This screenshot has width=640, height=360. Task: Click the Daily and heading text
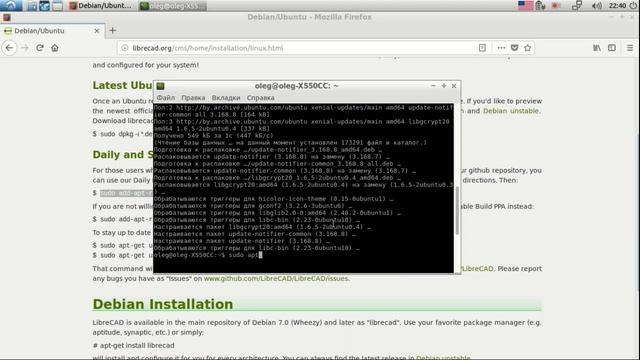click(123, 155)
